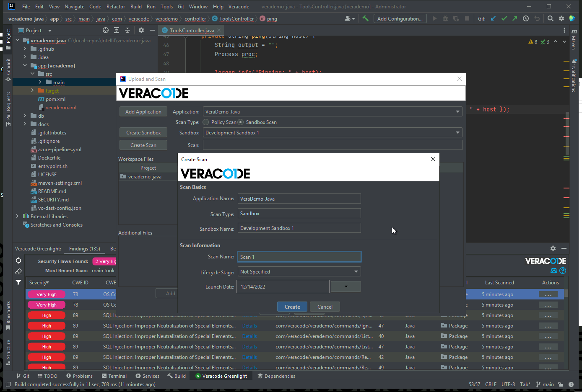Select the Sandbox Scan radio button
Screen dimensions: 582x392
[x=241, y=122]
